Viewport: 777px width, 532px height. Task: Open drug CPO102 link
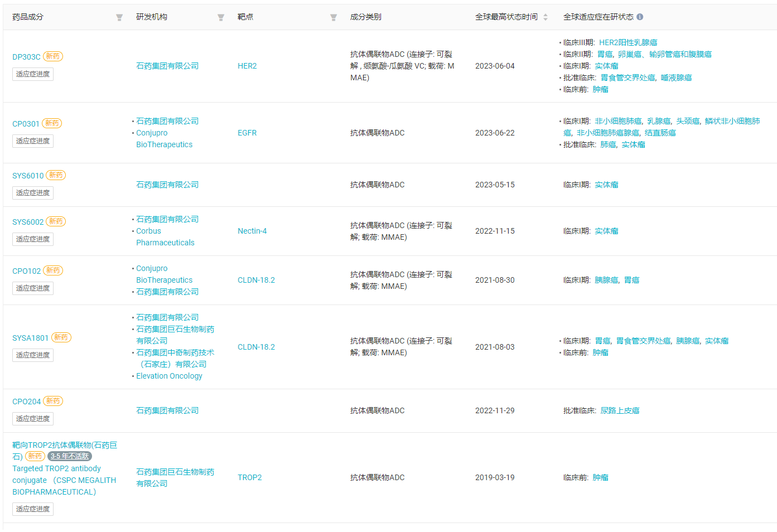26,271
